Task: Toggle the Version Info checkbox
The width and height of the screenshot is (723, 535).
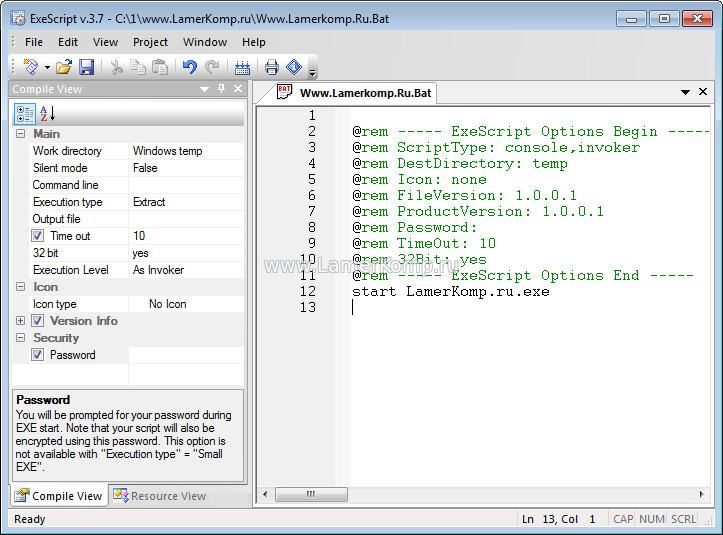Action: pyautogui.click(x=37, y=321)
